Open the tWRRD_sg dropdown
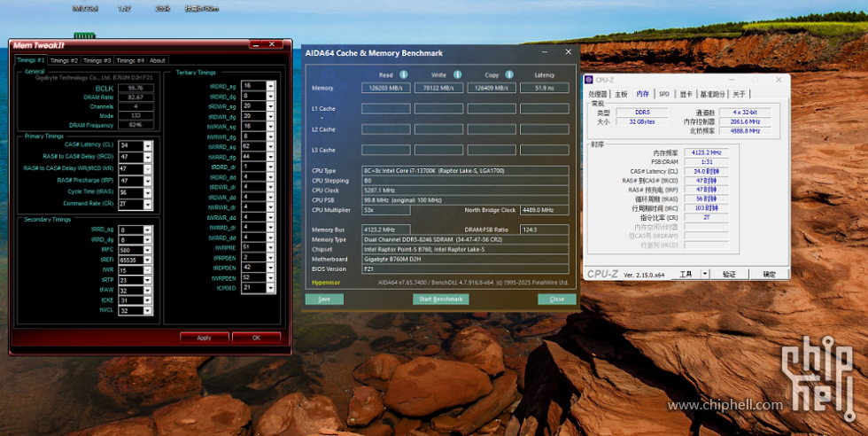Screen dimensions: 868x436 coord(270,146)
